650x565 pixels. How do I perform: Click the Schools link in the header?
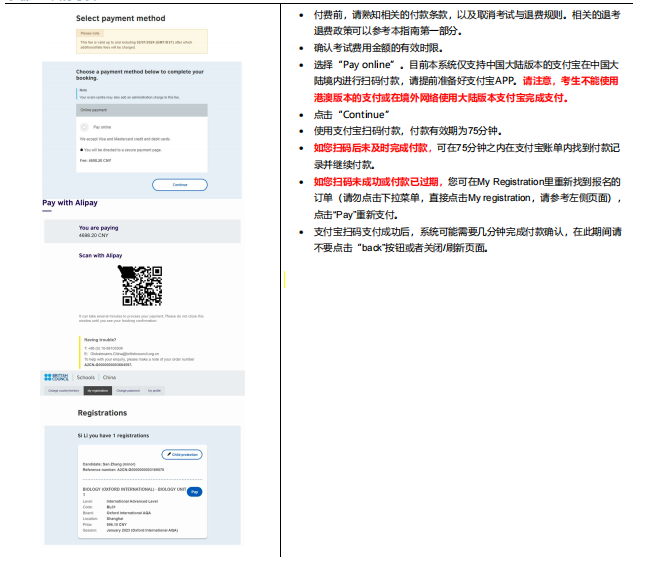tap(86, 377)
